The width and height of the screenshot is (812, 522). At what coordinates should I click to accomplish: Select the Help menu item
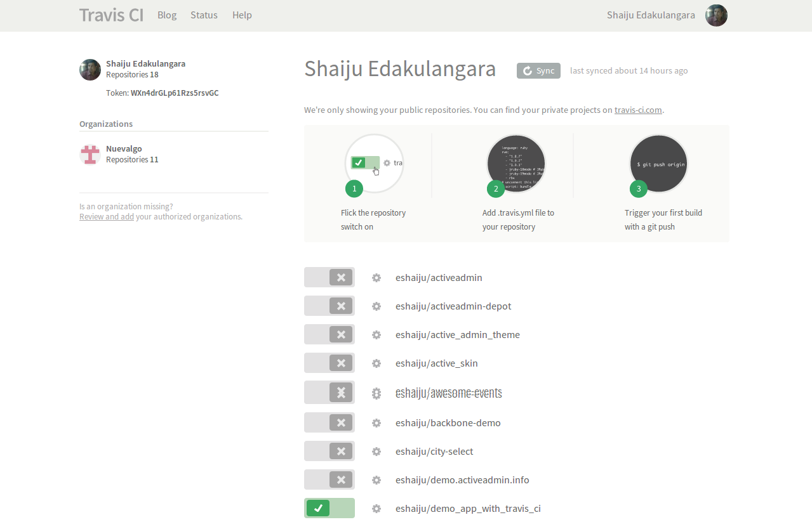click(242, 15)
